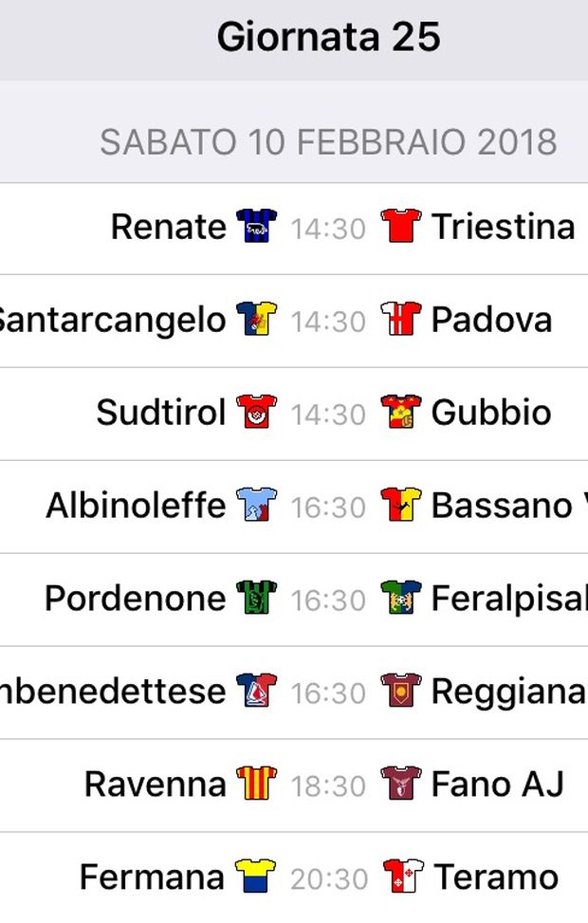
Task: Tap Gubbio's red-yellow jersey icon
Action: [x=401, y=412]
